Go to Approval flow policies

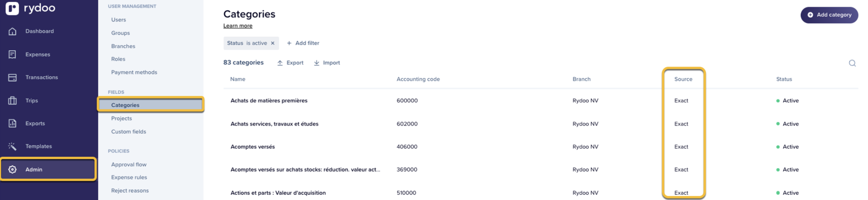(129, 164)
